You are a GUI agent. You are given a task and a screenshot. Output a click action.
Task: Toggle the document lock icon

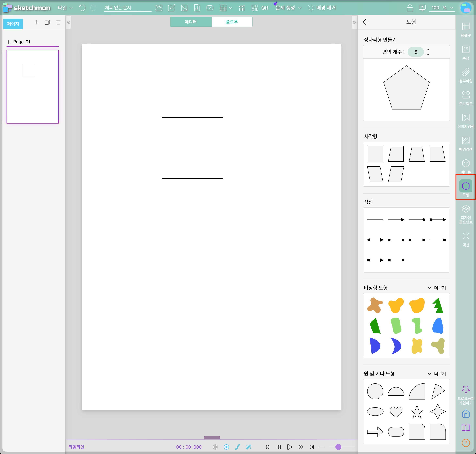click(x=410, y=8)
